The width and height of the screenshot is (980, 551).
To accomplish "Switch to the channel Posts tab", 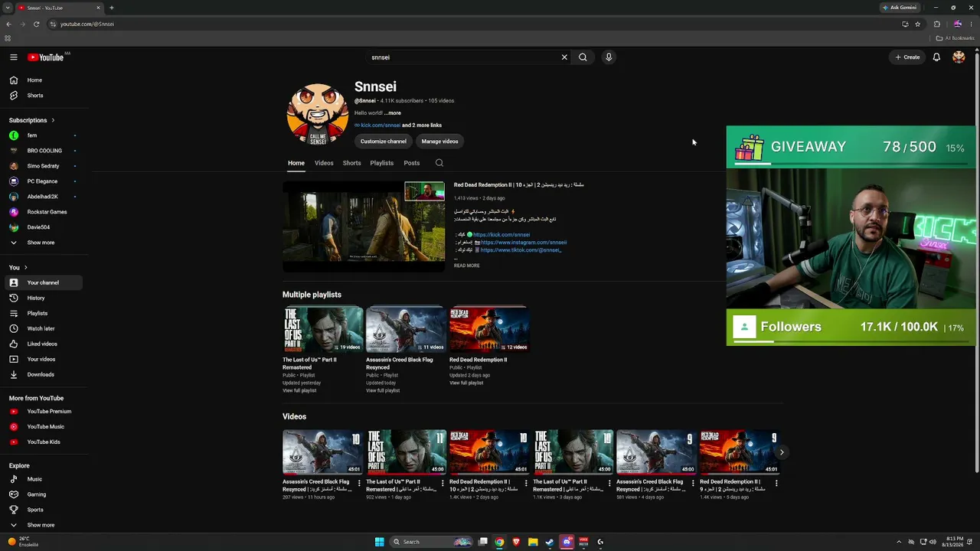I will [x=412, y=163].
